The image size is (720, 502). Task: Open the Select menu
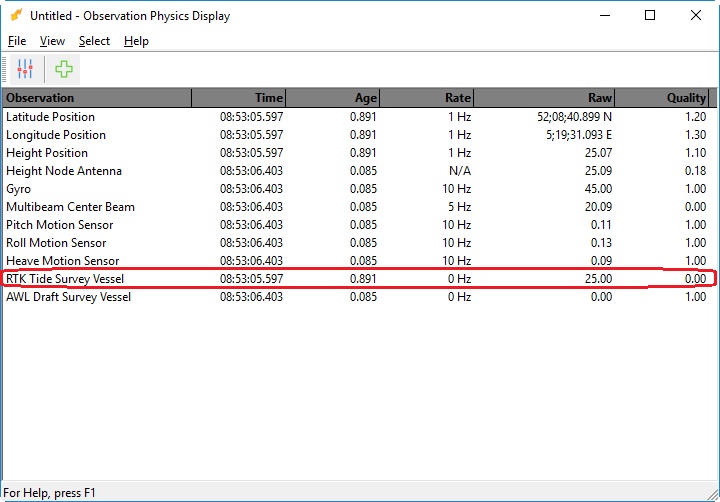tap(94, 41)
